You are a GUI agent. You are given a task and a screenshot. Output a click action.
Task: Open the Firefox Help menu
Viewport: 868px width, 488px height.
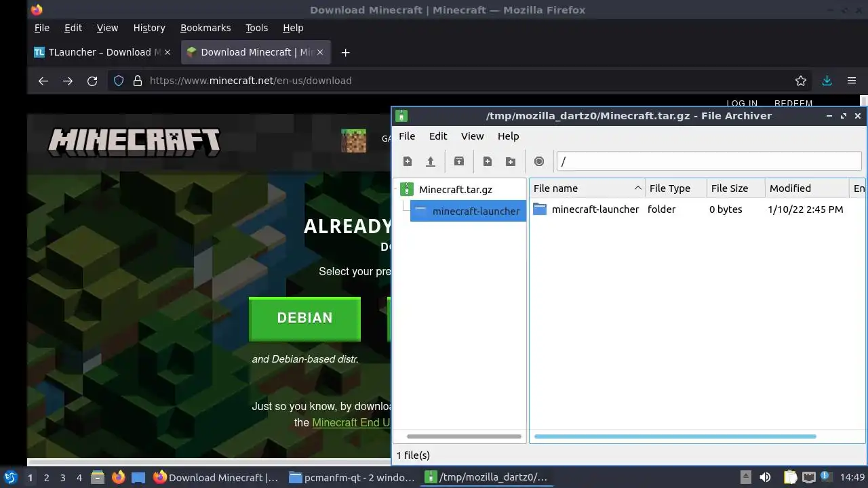tap(293, 28)
